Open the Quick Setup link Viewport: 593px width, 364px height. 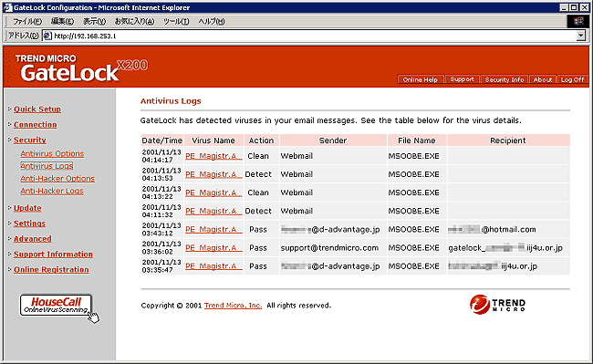pyautogui.click(x=37, y=109)
